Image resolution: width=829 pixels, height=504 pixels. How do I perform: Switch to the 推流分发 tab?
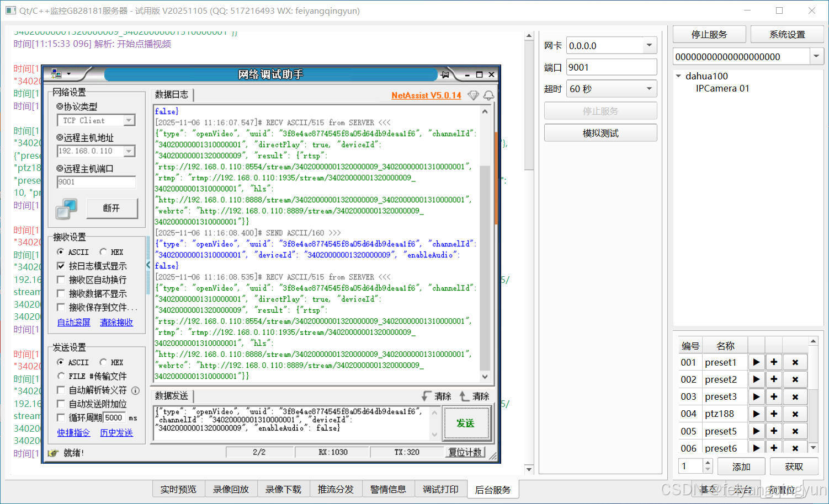336,489
